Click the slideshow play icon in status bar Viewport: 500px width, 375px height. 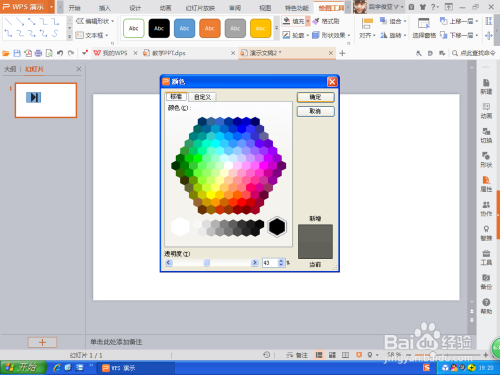tap(359, 355)
